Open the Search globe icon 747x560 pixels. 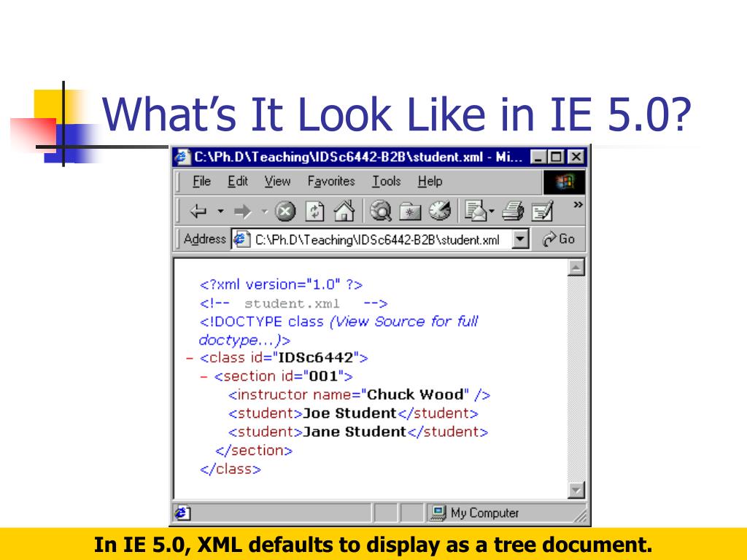(x=380, y=211)
